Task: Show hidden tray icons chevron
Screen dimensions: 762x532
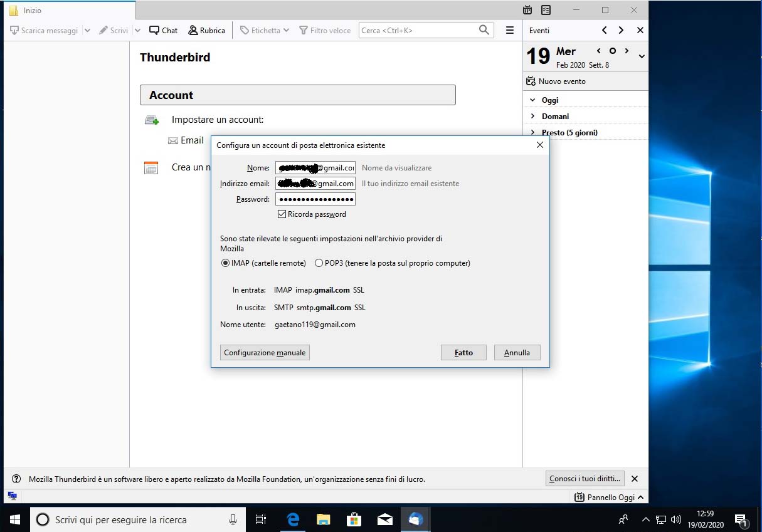Action: coord(646,519)
